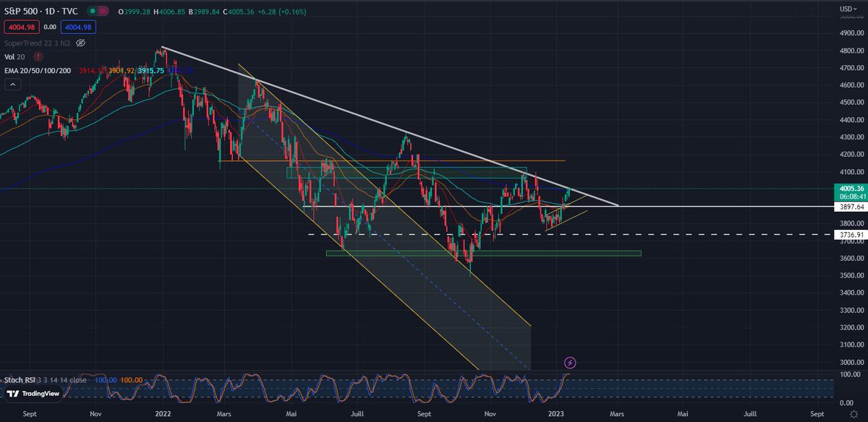Click the orange 100.00 Stoch RSI value

132,380
